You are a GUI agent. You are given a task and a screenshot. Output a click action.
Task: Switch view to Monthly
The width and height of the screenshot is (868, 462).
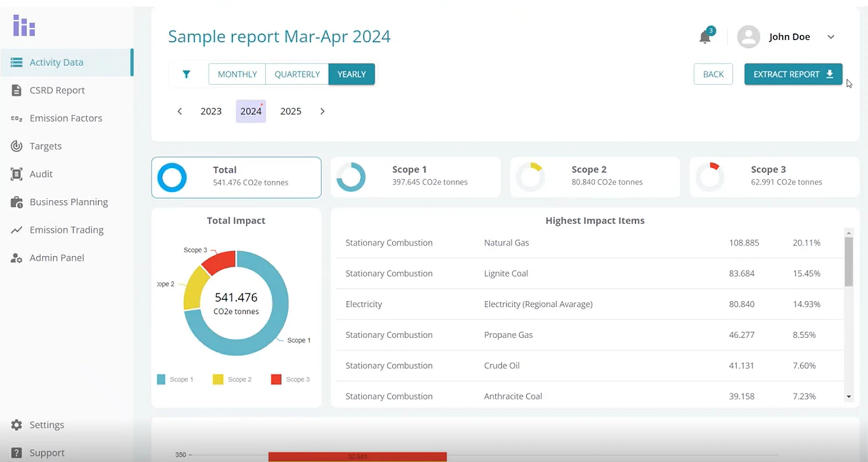237,74
